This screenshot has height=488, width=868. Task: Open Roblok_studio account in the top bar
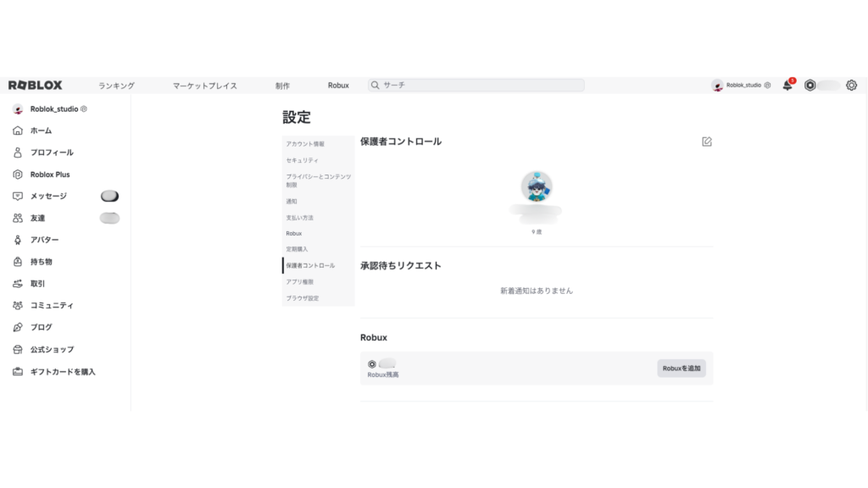tap(741, 86)
